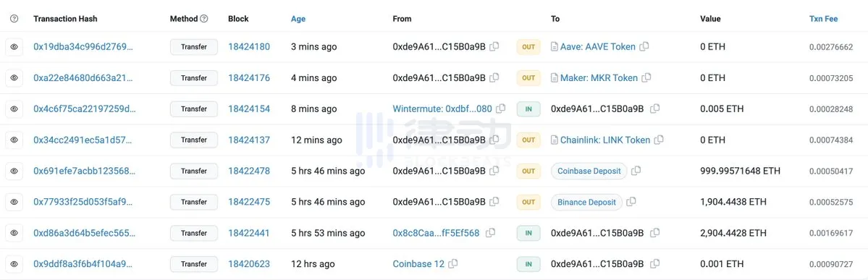868x280 pixels.
Task: Preview transaction 0x9ddf8a3f6b4f104a9 with eye icon
Action: [14, 264]
